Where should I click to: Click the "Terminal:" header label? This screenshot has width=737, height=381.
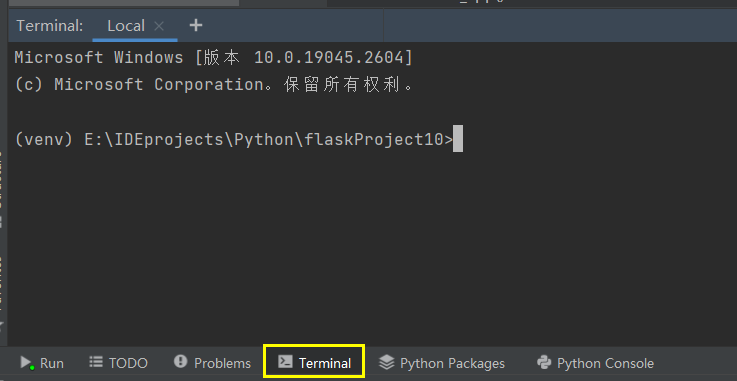(x=50, y=26)
